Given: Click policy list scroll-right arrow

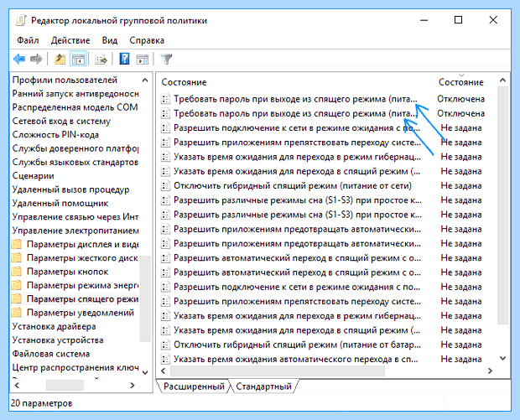Looking at the screenshot, I should (490, 371).
